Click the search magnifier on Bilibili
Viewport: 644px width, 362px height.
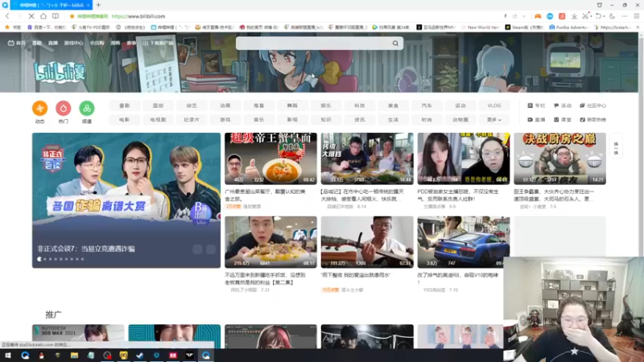pyautogui.click(x=395, y=43)
